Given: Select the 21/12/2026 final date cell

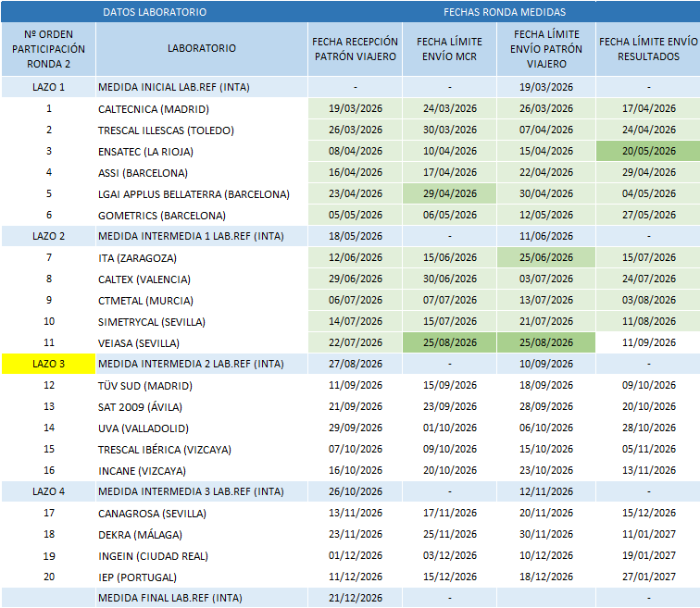Looking at the screenshot, I should point(356,598).
